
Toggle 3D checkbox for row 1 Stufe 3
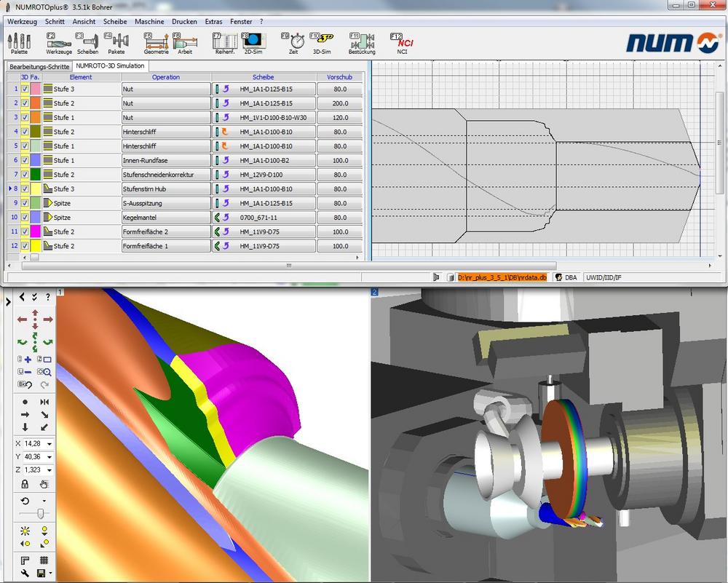pyautogui.click(x=25, y=89)
